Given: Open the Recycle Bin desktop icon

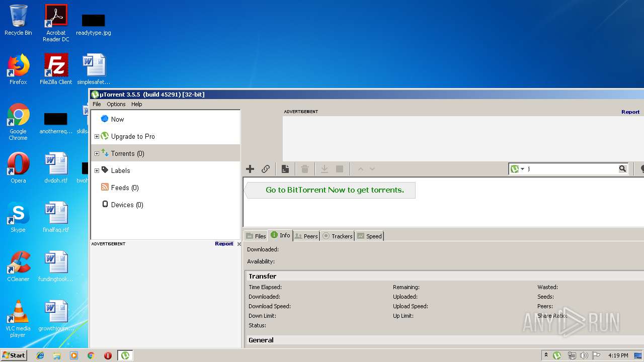Looking at the screenshot, I should click(18, 20).
